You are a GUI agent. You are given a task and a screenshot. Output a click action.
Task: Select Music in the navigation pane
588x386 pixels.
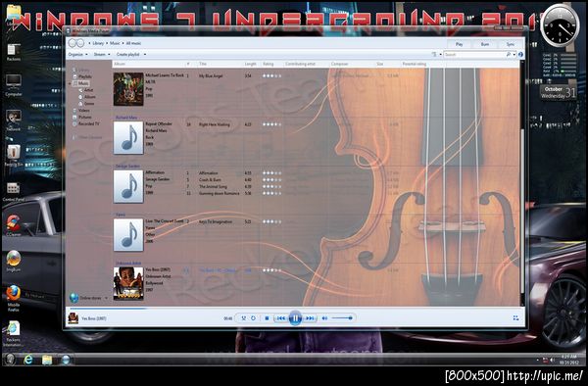tap(83, 83)
